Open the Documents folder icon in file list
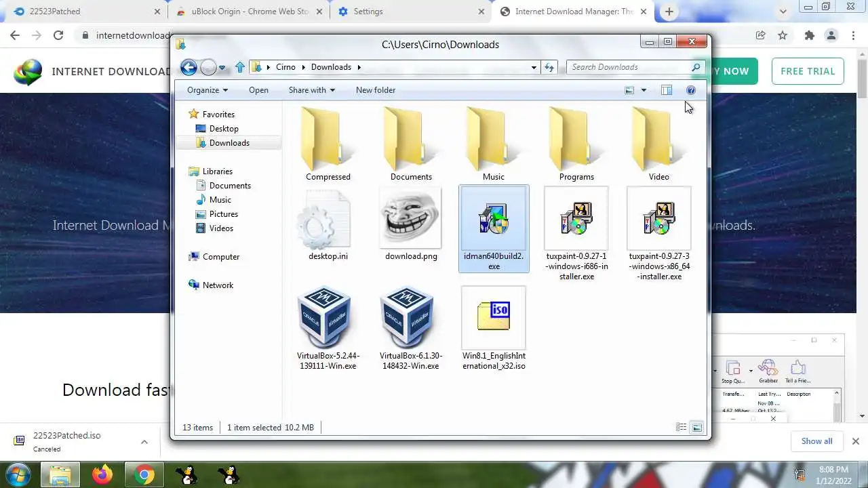The width and height of the screenshot is (868, 488). (x=411, y=143)
